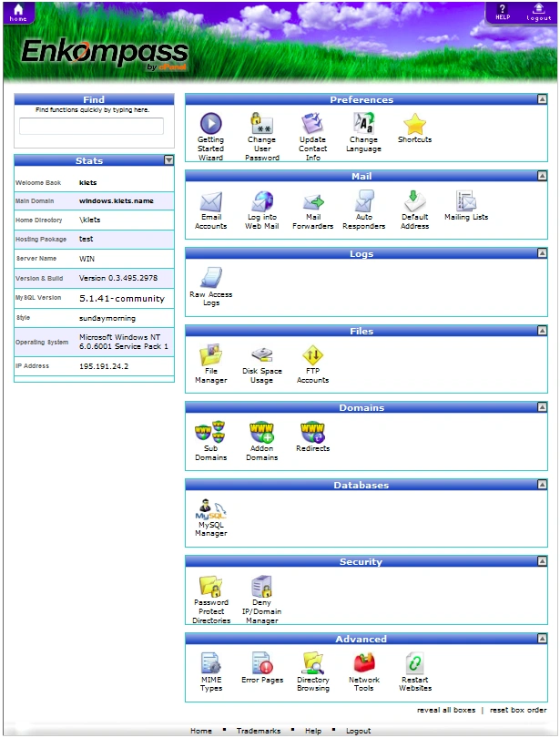Screen dimensions: 560x738
Task: Open Directory Browsing
Action: [313, 671]
